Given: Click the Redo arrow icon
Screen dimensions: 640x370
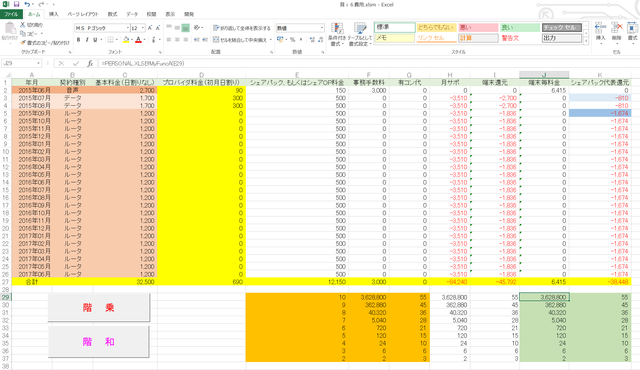Looking at the screenshot, I should (41, 4).
